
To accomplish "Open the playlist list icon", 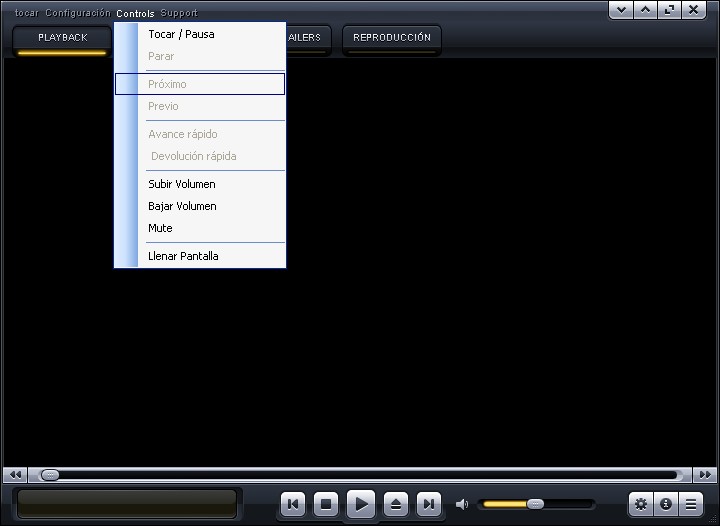I will (x=691, y=504).
